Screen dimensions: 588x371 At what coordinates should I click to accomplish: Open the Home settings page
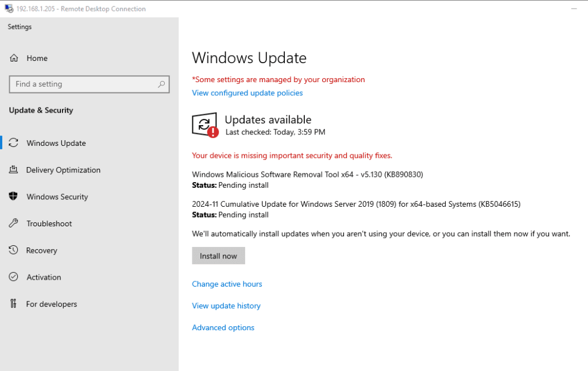pyautogui.click(x=37, y=58)
